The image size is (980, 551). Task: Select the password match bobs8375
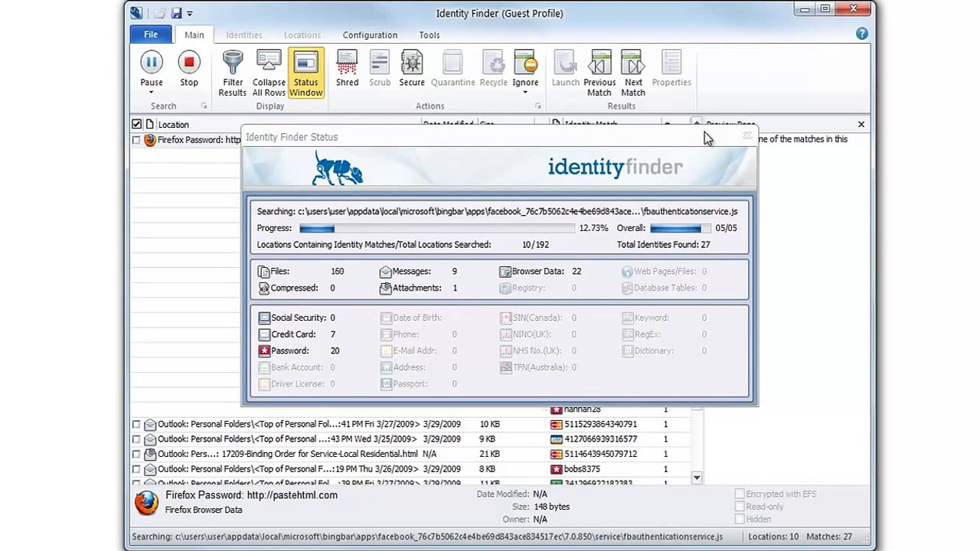(x=582, y=469)
